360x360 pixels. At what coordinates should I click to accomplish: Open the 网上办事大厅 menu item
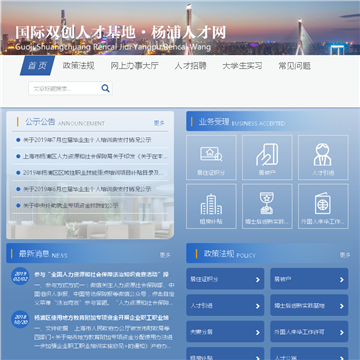(134, 66)
